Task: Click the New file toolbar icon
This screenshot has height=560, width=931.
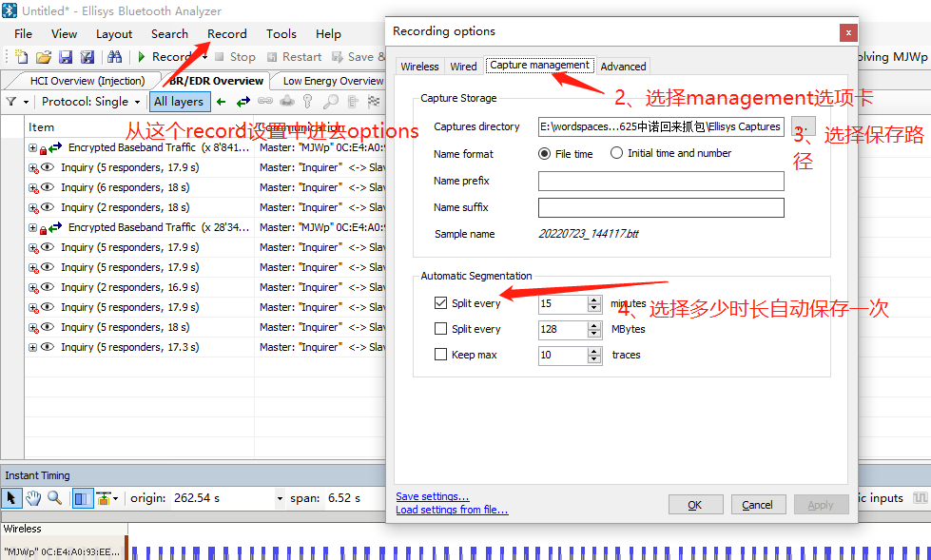Action: 21,56
